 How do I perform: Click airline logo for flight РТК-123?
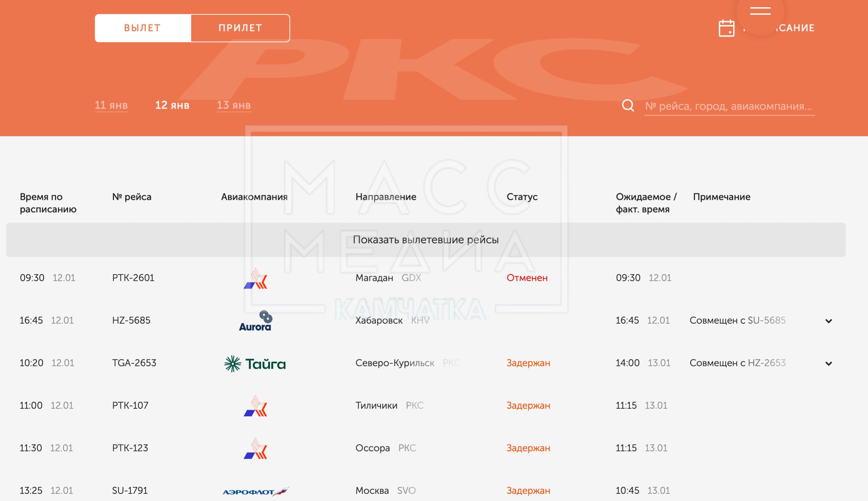(255, 448)
